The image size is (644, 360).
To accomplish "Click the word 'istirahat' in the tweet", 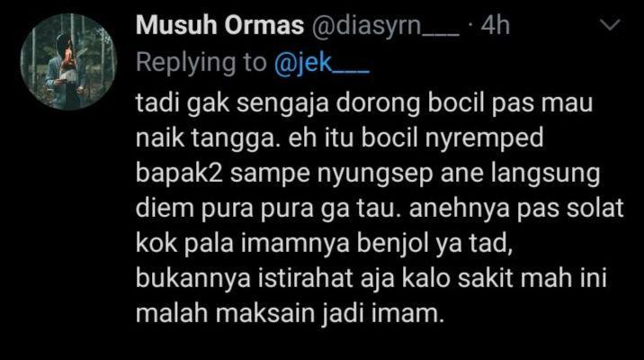I will pyautogui.click(x=306, y=278).
